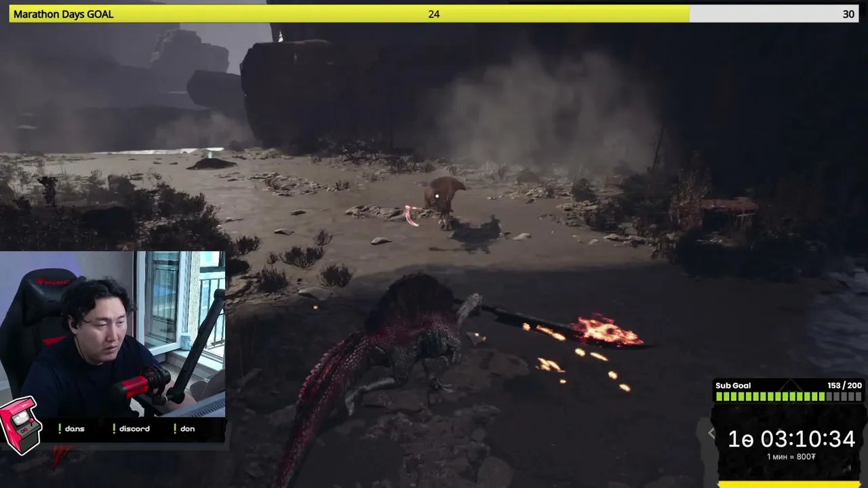Click the yellow bar below the timer
This screenshot has height=488, width=868.
click(x=791, y=485)
